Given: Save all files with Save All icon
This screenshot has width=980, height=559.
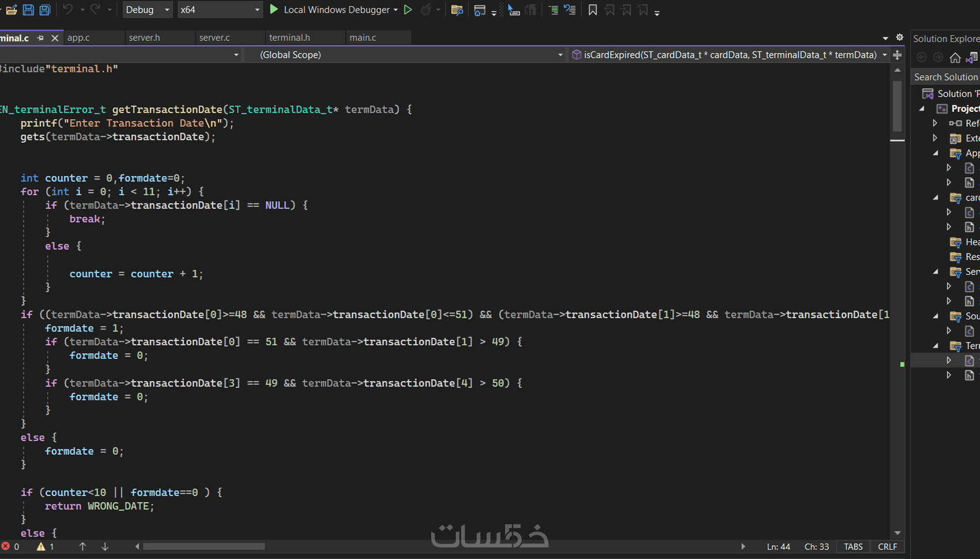Looking at the screenshot, I should [x=45, y=10].
